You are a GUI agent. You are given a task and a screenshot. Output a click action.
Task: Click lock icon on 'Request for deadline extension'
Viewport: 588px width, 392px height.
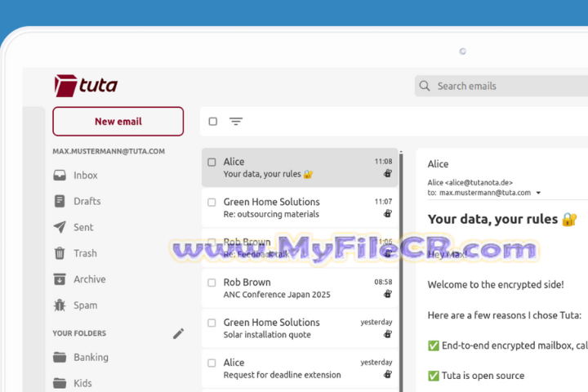click(388, 374)
